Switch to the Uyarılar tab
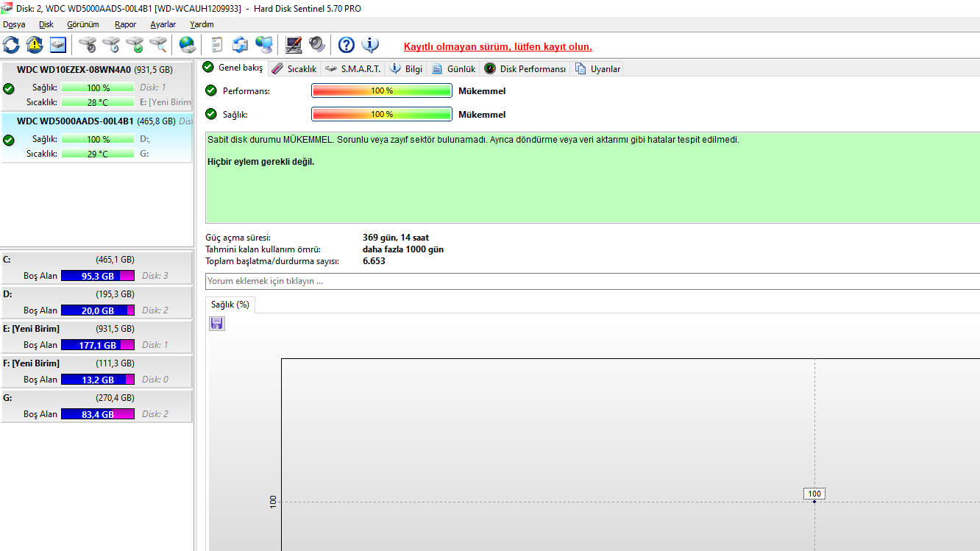The height and width of the screenshot is (551, 980). [597, 68]
